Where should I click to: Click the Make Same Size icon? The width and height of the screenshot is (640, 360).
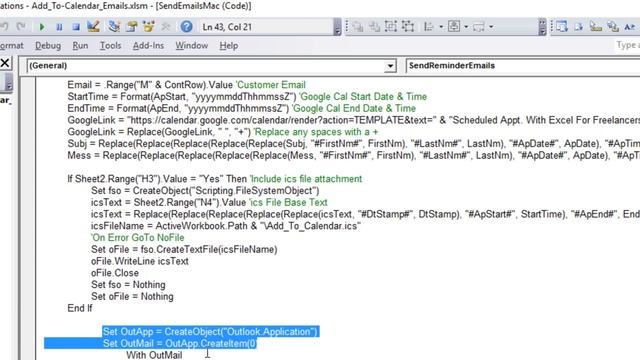[478, 27]
